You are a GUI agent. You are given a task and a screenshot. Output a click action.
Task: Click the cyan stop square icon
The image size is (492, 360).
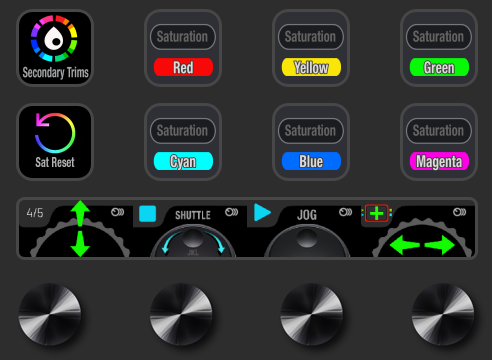[x=148, y=214]
